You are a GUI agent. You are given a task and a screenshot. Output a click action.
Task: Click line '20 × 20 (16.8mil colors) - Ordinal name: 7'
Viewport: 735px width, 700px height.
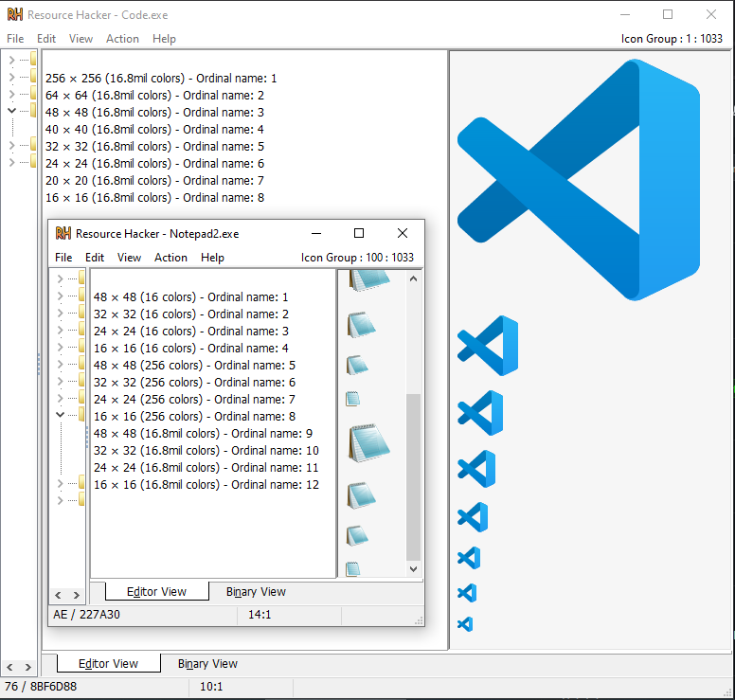[154, 181]
